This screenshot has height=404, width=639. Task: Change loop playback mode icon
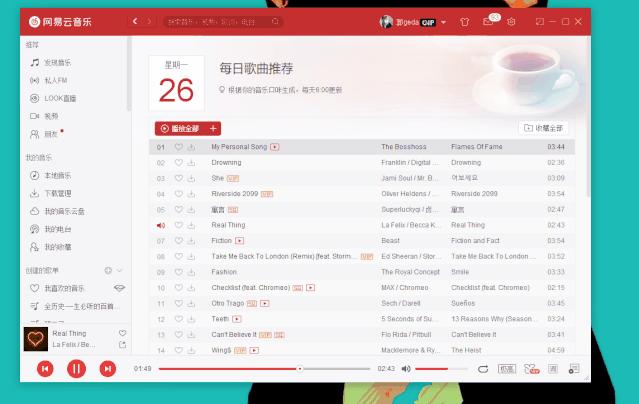pos(483,369)
